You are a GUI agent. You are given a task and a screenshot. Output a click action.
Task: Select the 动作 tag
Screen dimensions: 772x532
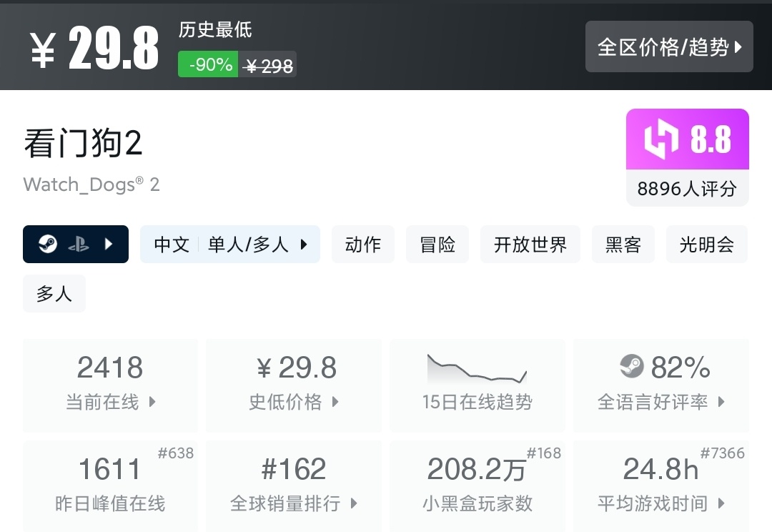pos(363,244)
